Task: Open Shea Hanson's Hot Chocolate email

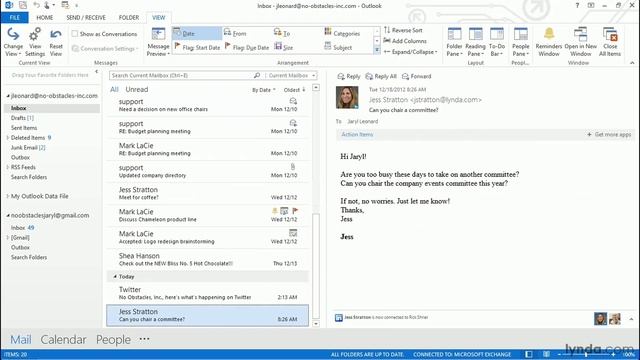Action: coord(208,259)
